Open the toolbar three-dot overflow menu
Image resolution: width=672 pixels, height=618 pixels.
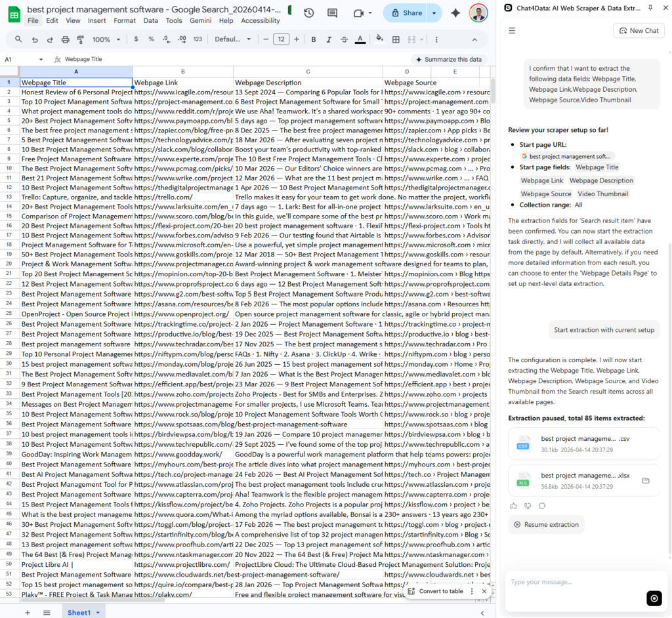point(436,39)
